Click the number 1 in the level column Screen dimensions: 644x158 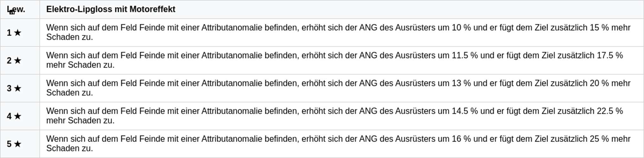click(9, 33)
